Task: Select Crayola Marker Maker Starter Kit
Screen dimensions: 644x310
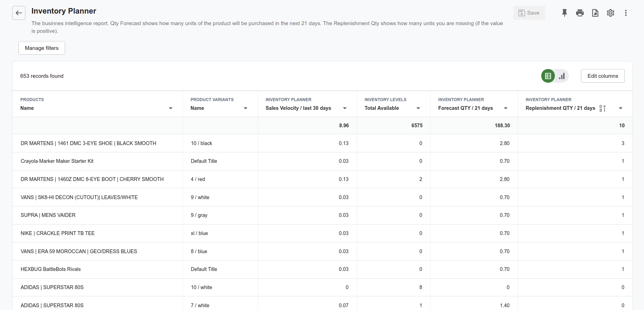Action: tap(57, 161)
